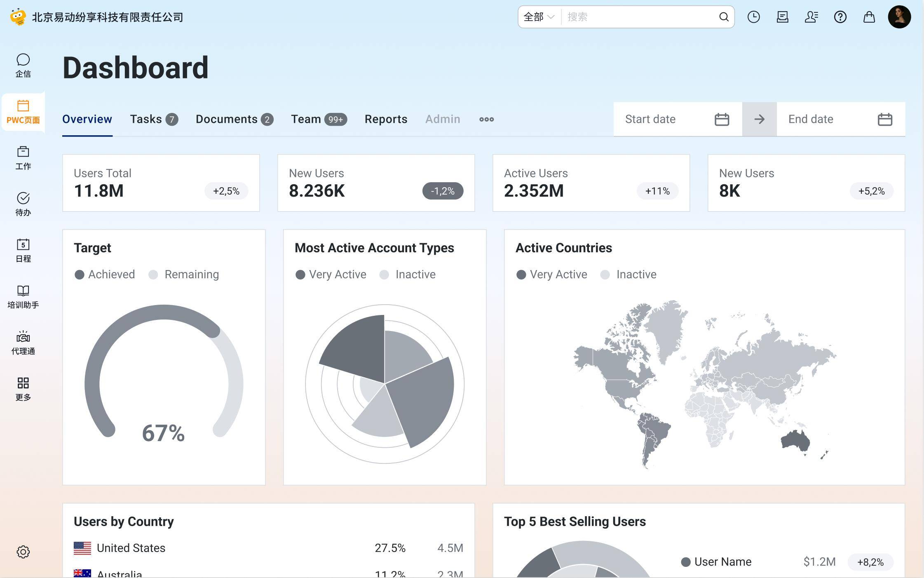Click the bee logo of the company
The width and height of the screenshot is (924, 578).
click(18, 17)
